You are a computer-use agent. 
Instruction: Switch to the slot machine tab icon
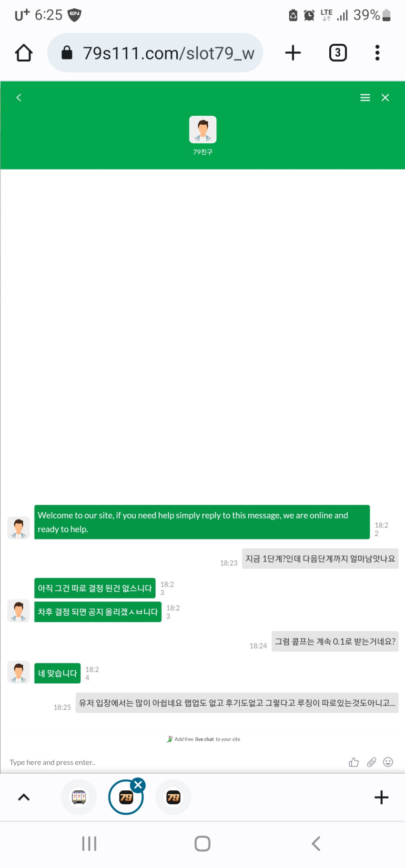pyautogui.click(x=79, y=797)
